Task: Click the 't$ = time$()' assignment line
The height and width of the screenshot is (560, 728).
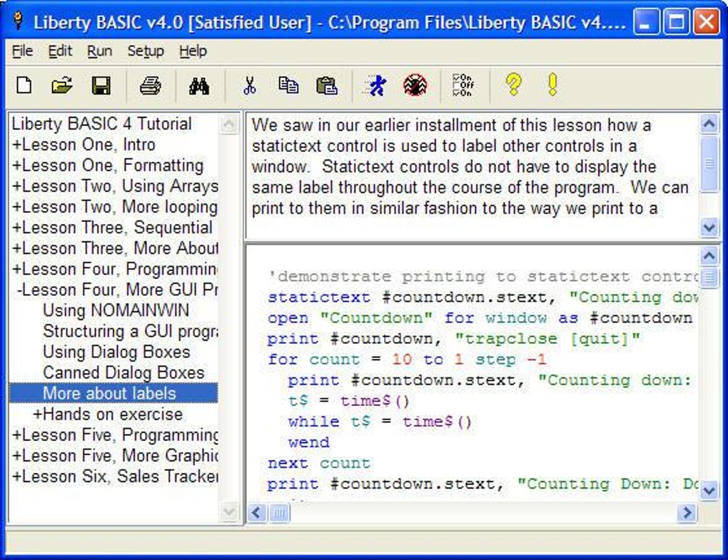Action: click(349, 401)
